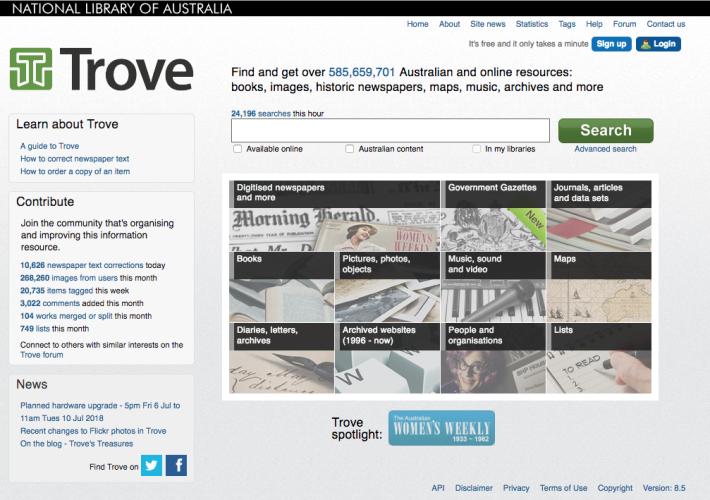
Task: Open 10,626 newspaper text corrections link
Action: (x=82, y=265)
